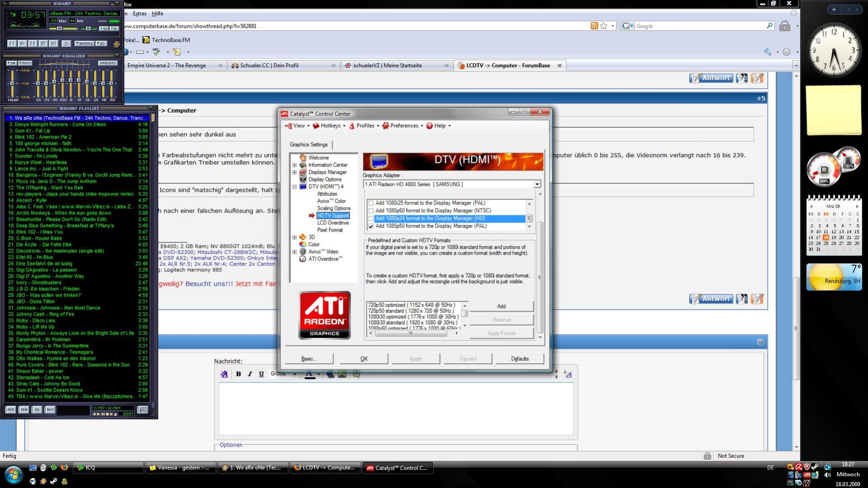Toggle Winamp PL playlist window button
868x488 pixels.
click(114, 28)
